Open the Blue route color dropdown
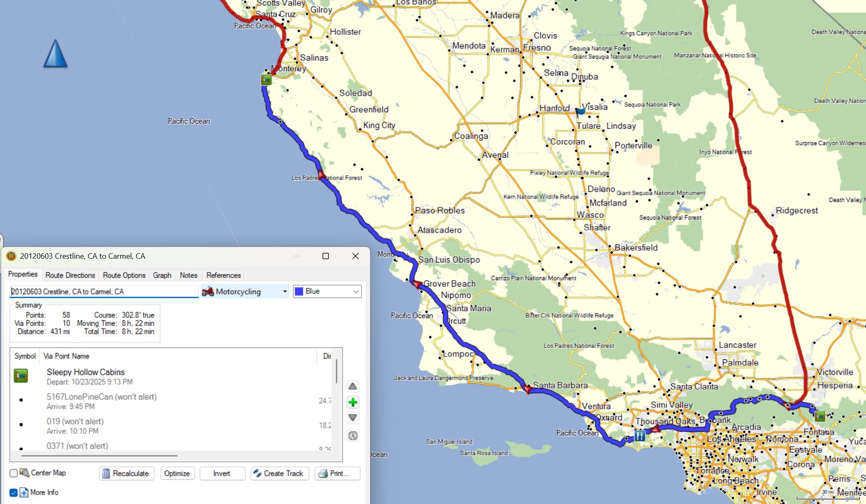Image resolution: width=866 pixels, height=504 pixels. [x=327, y=292]
